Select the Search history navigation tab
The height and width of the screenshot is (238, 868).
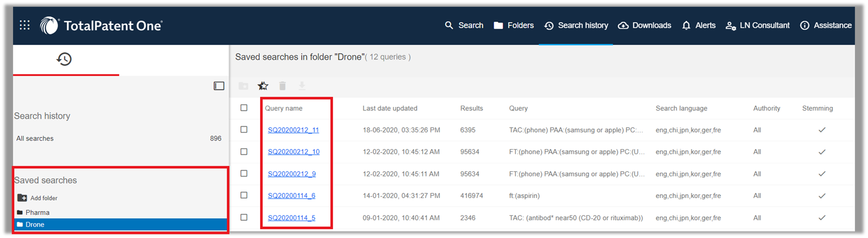click(x=576, y=26)
